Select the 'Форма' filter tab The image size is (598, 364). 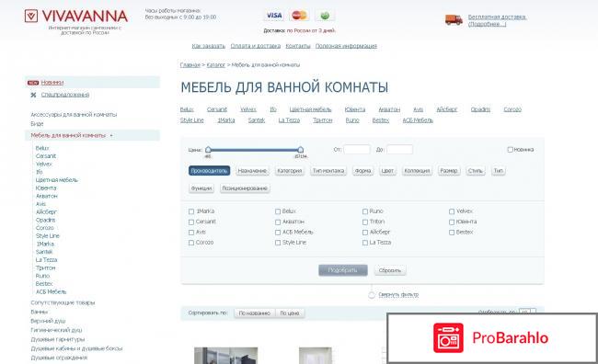[x=362, y=171]
